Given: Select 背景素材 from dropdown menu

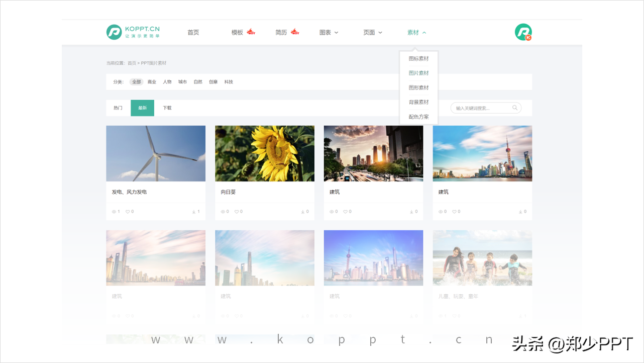Looking at the screenshot, I should tap(418, 102).
